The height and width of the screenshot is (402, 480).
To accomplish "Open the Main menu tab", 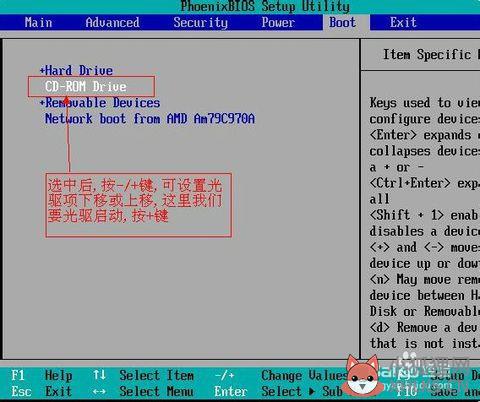I will (38, 22).
